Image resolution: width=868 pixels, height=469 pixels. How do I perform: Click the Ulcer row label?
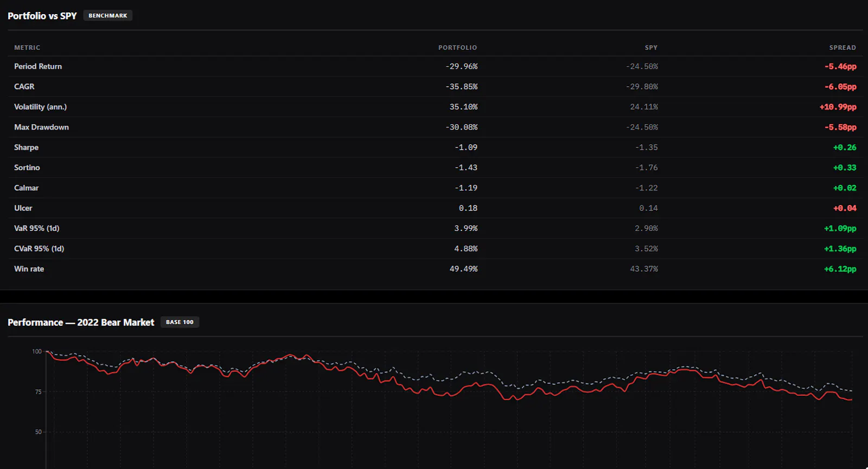[23, 208]
